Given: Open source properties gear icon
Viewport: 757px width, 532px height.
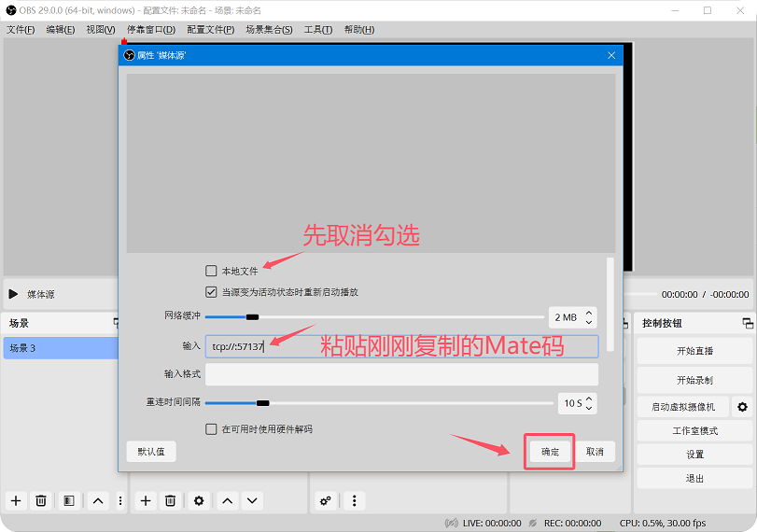Looking at the screenshot, I should click(x=199, y=500).
